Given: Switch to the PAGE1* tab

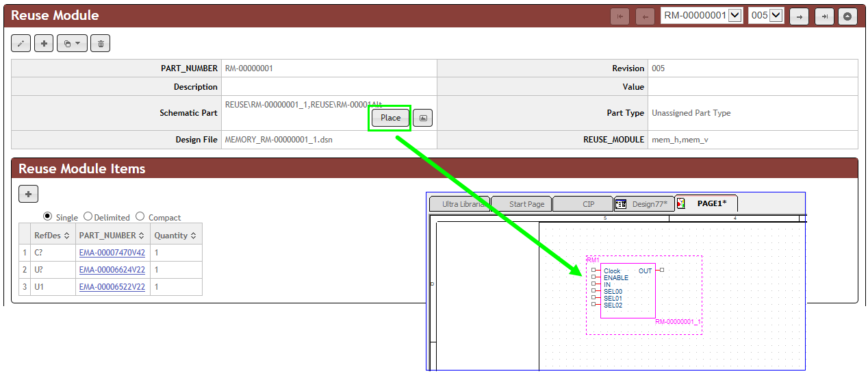Looking at the screenshot, I should (706, 203).
